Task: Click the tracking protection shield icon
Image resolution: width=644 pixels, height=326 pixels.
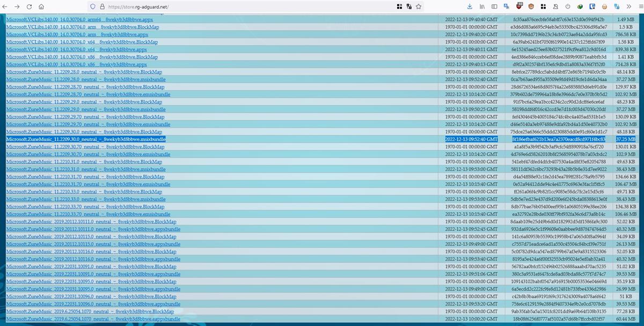Action: (92, 6)
